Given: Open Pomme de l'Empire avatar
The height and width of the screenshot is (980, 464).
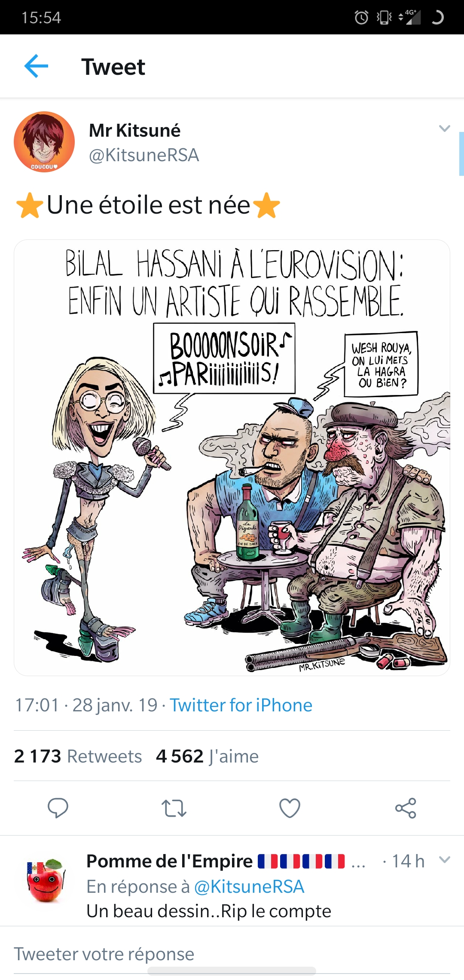Looking at the screenshot, I should [x=46, y=880].
